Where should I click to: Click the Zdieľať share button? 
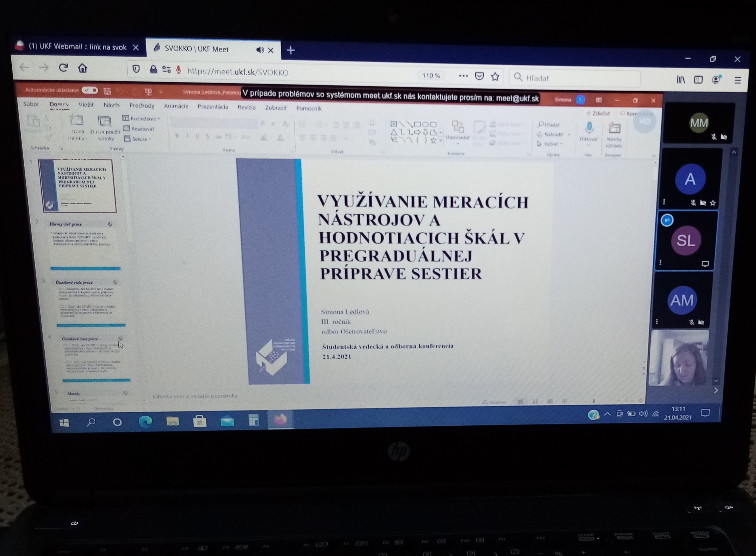[x=598, y=113]
